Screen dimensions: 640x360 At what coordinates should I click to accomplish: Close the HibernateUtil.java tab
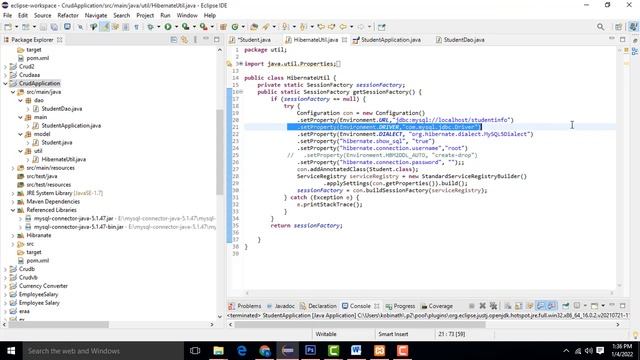coord(344,40)
